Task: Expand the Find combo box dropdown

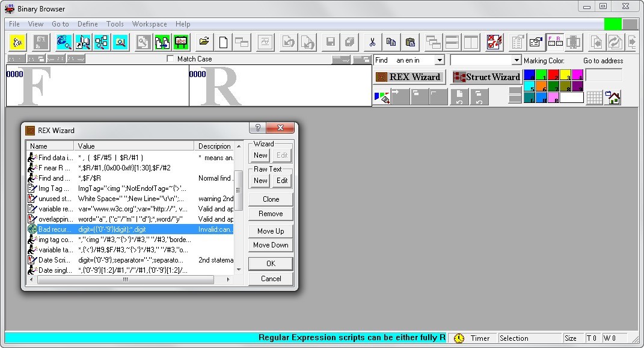Action: tap(440, 60)
